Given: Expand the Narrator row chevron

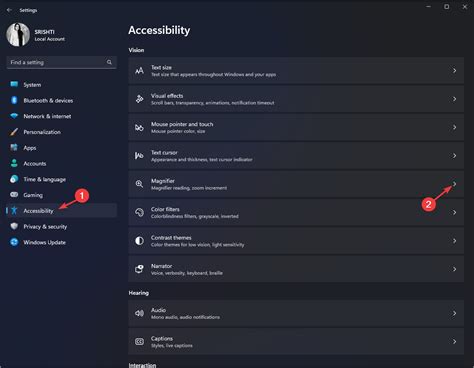Looking at the screenshot, I should (x=454, y=269).
